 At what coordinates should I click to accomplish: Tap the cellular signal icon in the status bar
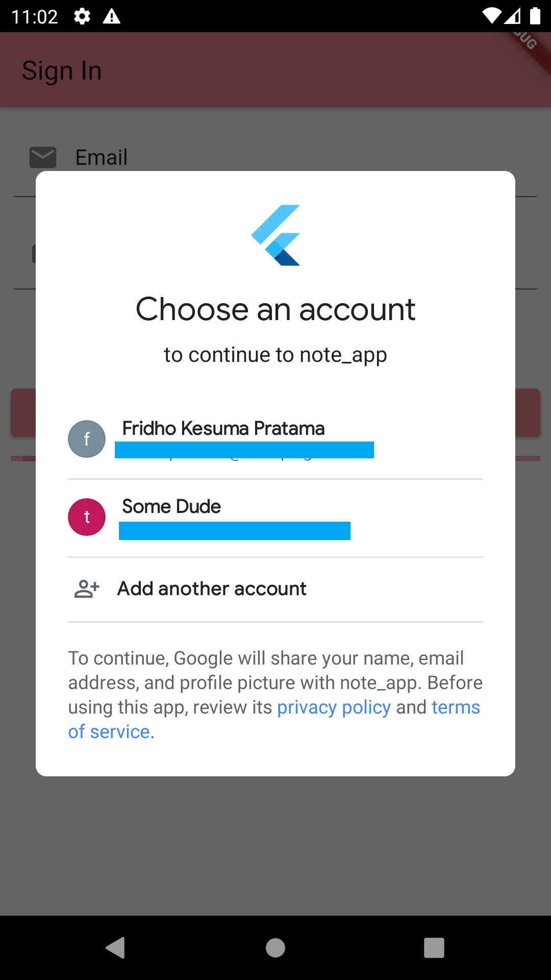click(512, 16)
